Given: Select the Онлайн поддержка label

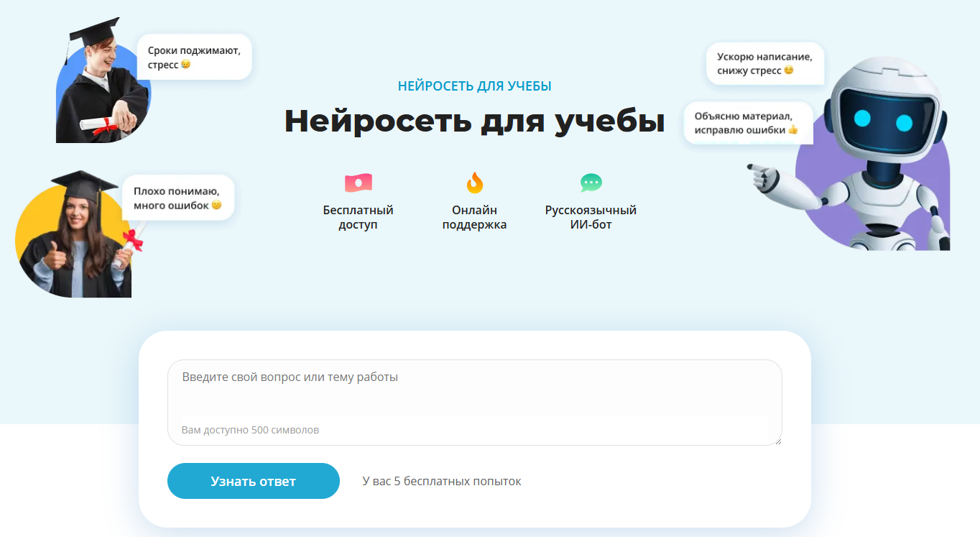Looking at the screenshot, I should pyautogui.click(x=474, y=217).
